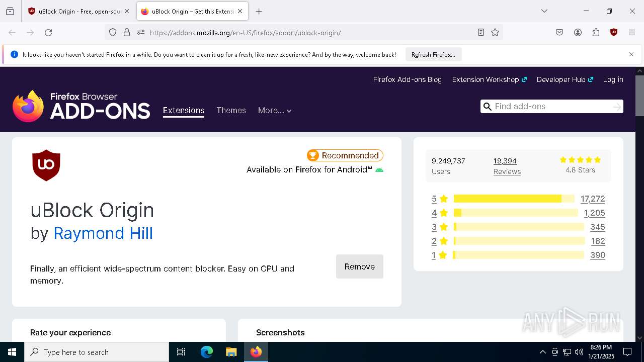Click the 4-star rating bar

tap(516, 213)
